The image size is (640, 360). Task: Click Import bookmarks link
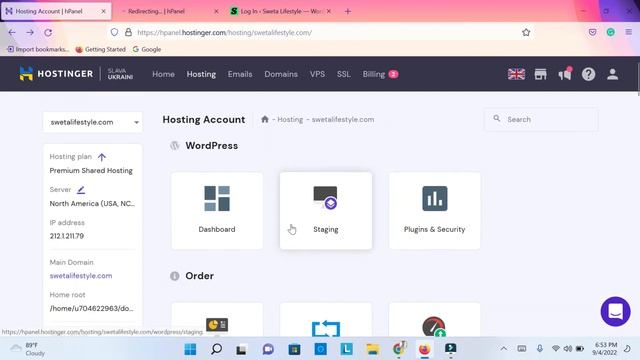(x=38, y=49)
